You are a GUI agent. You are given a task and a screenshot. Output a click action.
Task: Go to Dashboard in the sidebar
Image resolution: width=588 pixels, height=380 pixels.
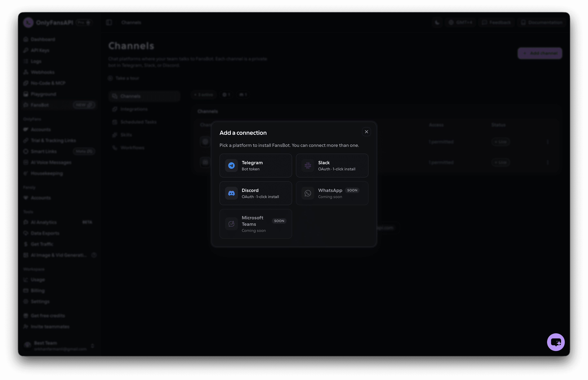tap(59, 39)
